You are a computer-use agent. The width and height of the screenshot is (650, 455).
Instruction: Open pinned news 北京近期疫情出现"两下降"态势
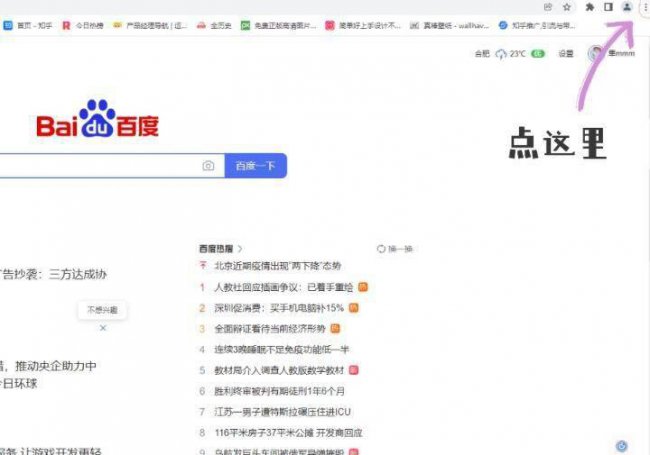tap(278, 266)
